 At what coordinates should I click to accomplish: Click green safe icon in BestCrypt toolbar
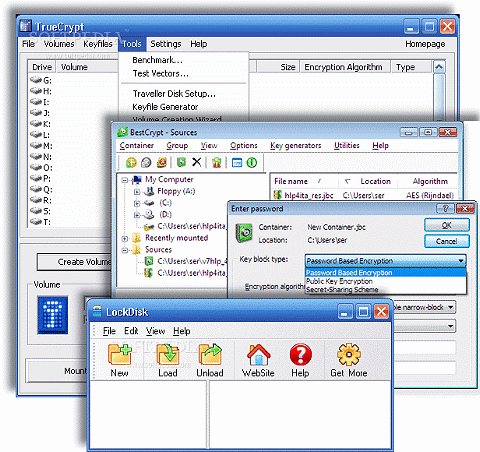[x=181, y=163]
